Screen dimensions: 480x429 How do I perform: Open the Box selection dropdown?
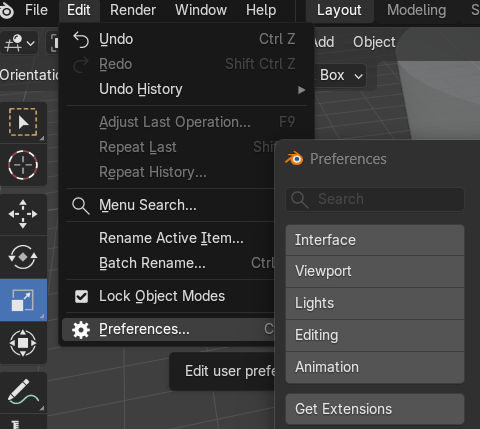[x=340, y=76]
